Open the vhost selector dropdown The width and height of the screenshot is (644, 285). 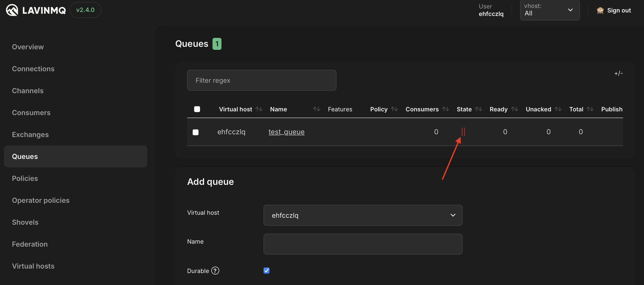tap(549, 10)
